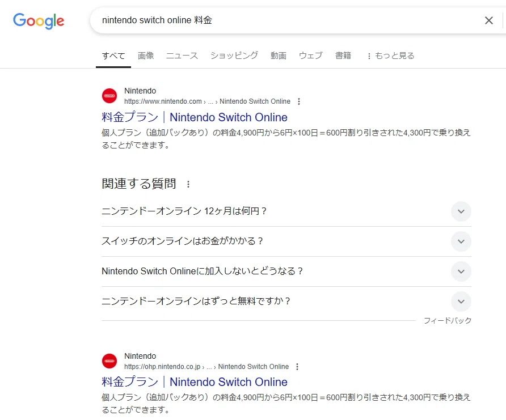Click the 関連する質問 heading
Image resolution: width=506 pixels, height=420 pixels.
click(x=139, y=184)
